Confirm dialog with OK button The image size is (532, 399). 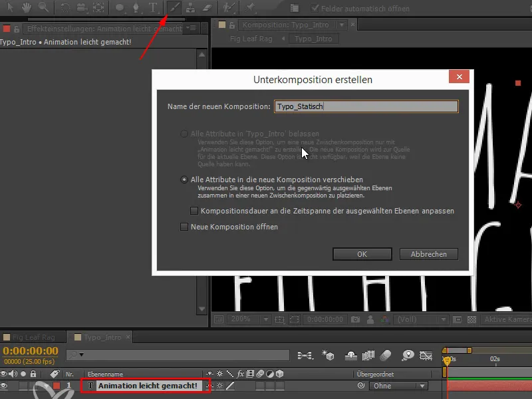click(362, 254)
